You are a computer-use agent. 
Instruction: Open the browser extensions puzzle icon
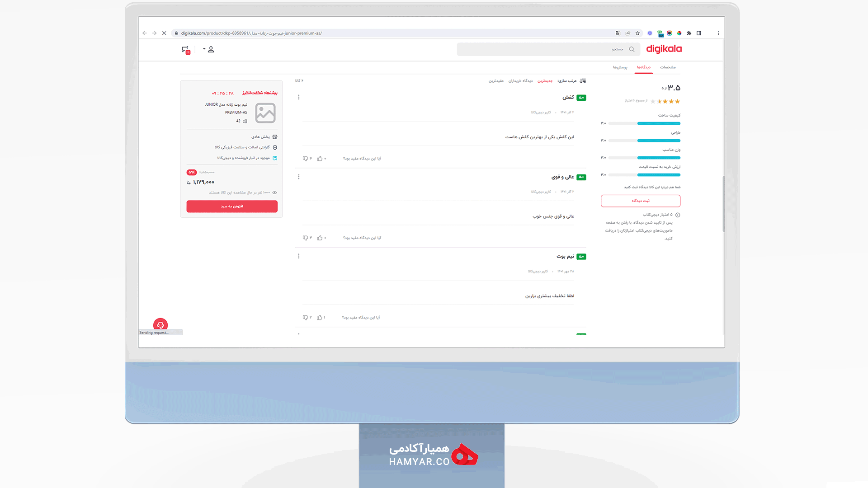689,33
